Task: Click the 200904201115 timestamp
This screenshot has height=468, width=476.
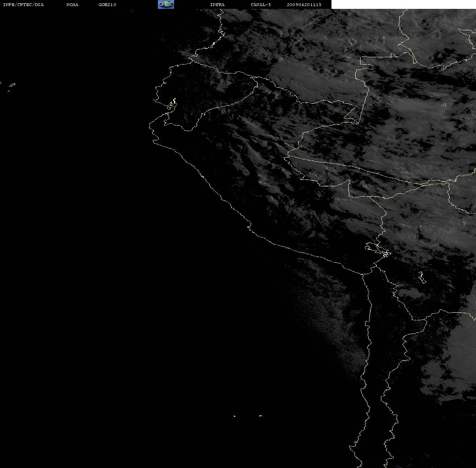Action: point(304,4)
